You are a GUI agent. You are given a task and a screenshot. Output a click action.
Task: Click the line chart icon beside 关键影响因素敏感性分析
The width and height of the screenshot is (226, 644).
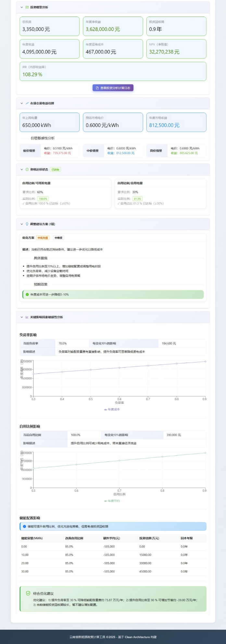(x=27, y=317)
